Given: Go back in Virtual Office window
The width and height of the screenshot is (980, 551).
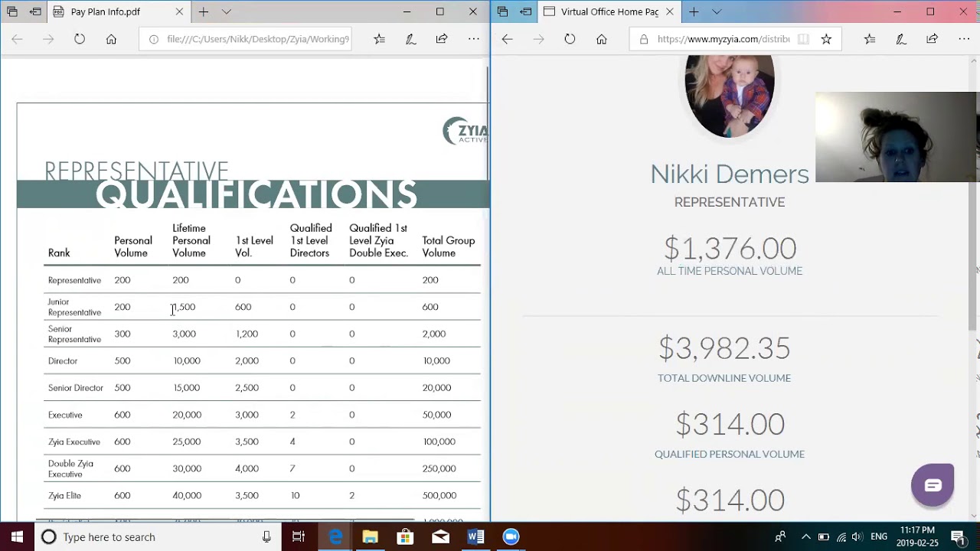Looking at the screenshot, I should tap(507, 39).
